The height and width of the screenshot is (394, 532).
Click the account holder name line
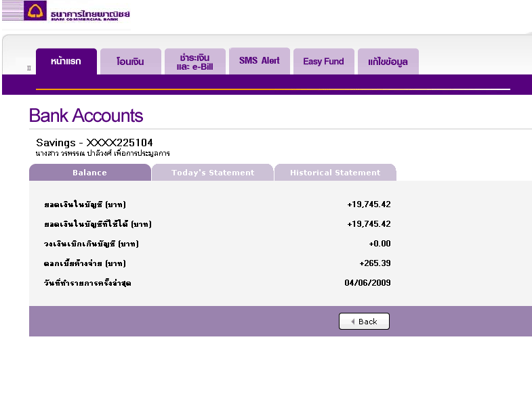coord(103,153)
